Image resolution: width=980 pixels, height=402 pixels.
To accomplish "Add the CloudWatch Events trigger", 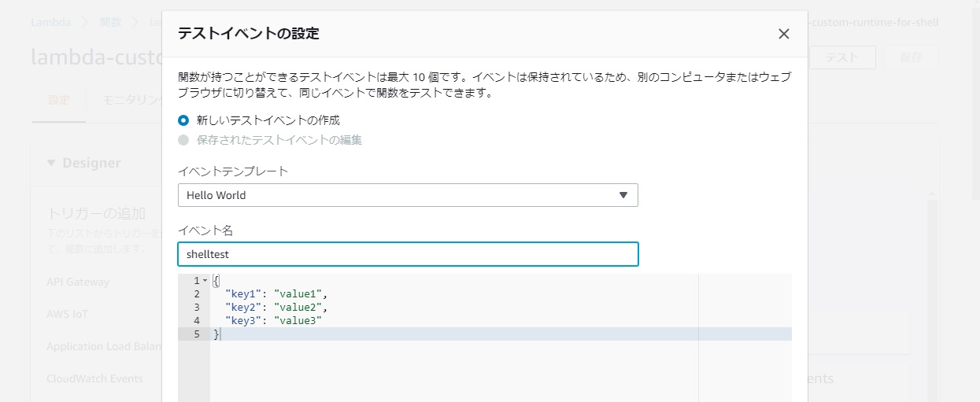I will tap(94, 378).
